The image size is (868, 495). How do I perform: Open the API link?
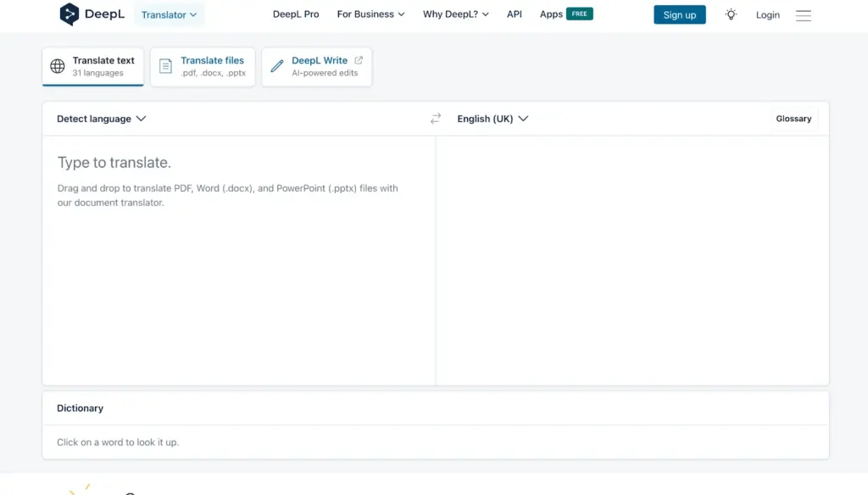tap(515, 14)
